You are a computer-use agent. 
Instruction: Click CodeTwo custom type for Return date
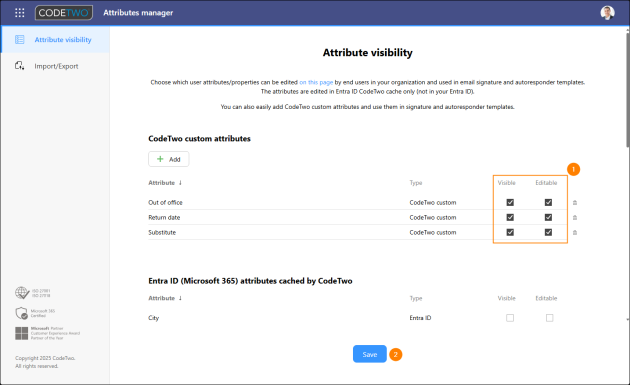(x=433, y=217)
